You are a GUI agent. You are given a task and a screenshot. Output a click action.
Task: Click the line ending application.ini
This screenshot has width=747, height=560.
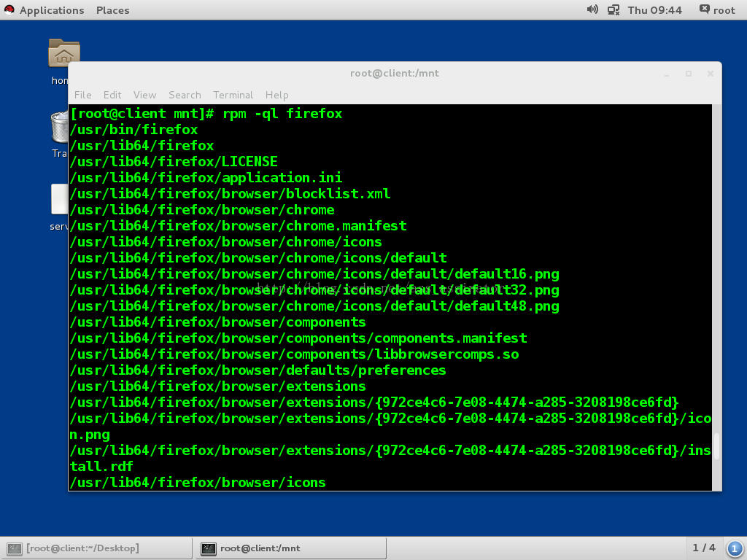click(x=206, y=178)
